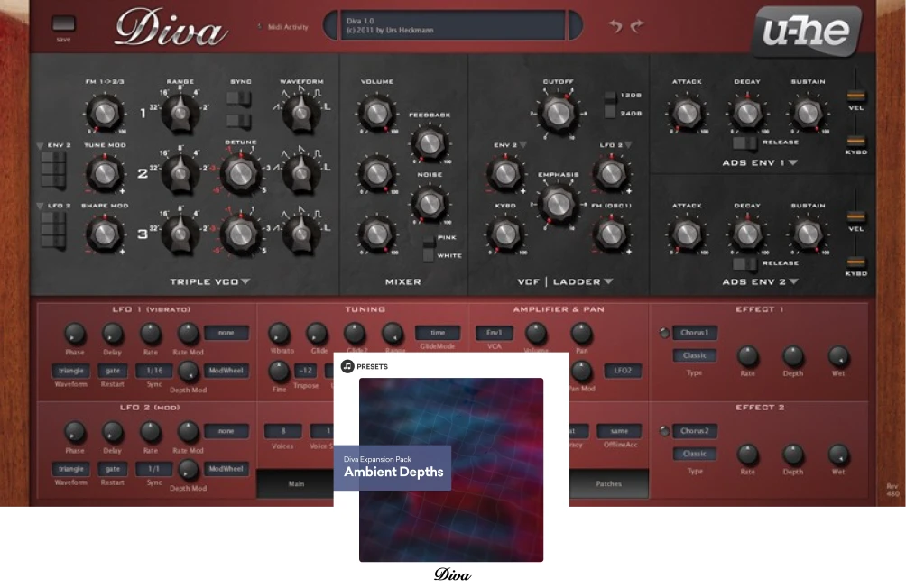Switch to the Main tab
Image resolution: width=906 pixels, height=588 pixels.
[296, 484]
